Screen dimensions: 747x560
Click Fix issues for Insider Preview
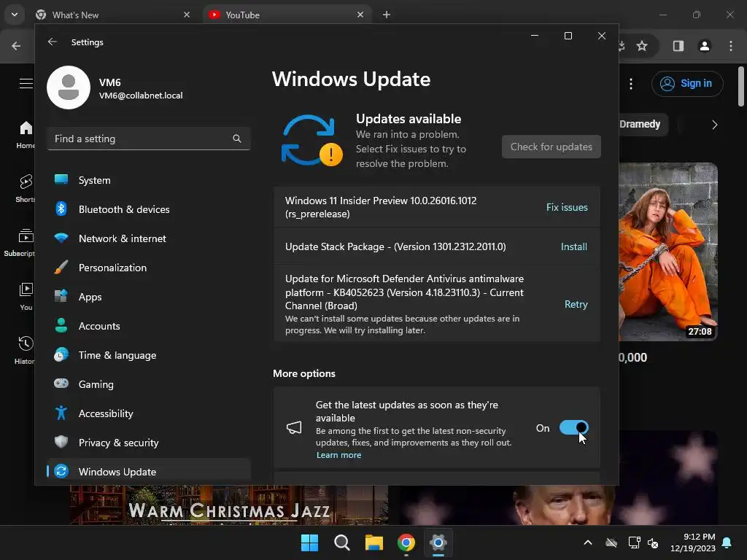(x=567, y=207)
